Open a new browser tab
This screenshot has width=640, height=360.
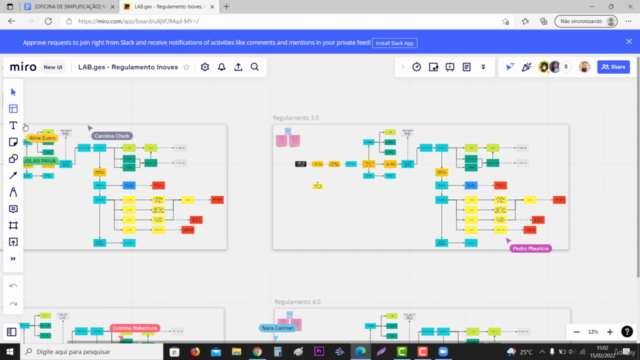pos(227,7)
